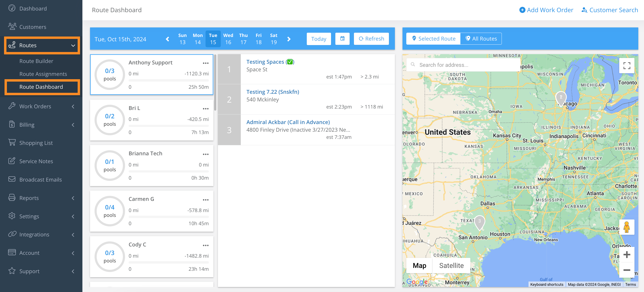
Task: Toggle fullscreen map view
Action: pyautogui.click(x=627, y=66)
